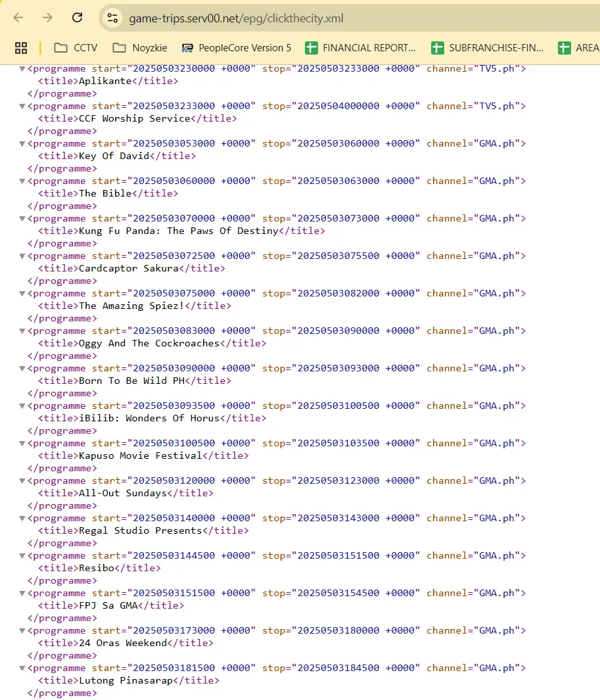Click stop value 20250503082000 of Amazing Spiez row
This screenshot has height=700, width=600.
338,294
